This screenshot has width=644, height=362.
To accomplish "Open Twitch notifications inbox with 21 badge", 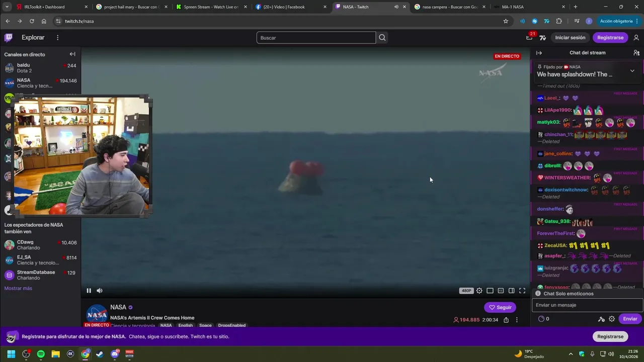I will tap(529, 37).
